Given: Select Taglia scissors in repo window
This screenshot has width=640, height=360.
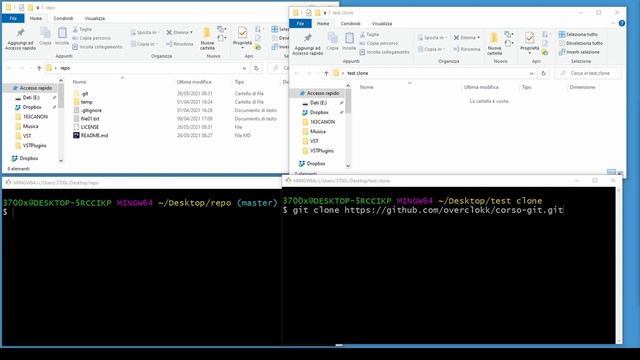Looking at the screenshot, I should point(82,29).
